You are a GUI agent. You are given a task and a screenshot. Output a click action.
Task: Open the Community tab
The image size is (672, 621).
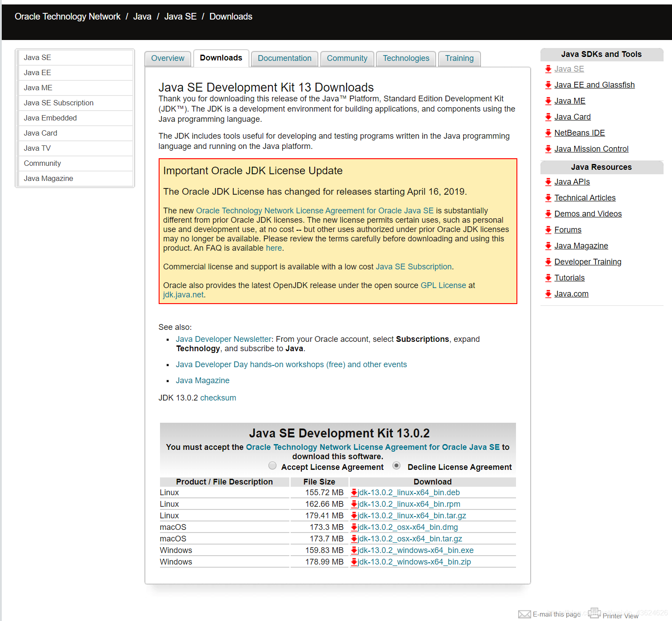pyautogui.click(x=347, y=58)
